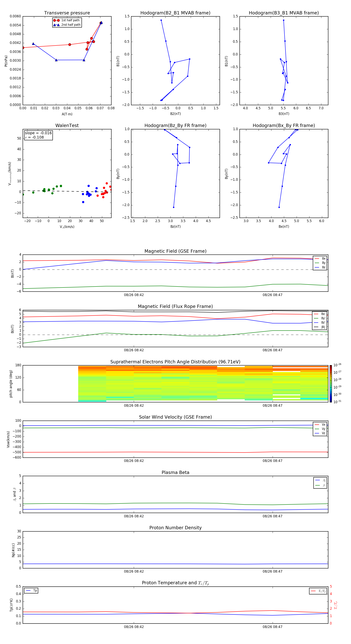Screen dimensions: 351x644
Task: Click the Vz legend entry in velocity panel
Action: [320, 433]
